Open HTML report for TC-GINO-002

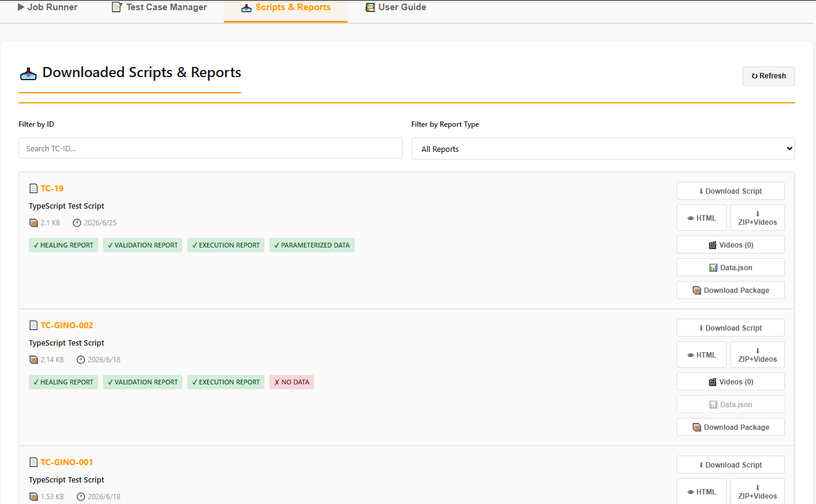(x=702, y=355)
